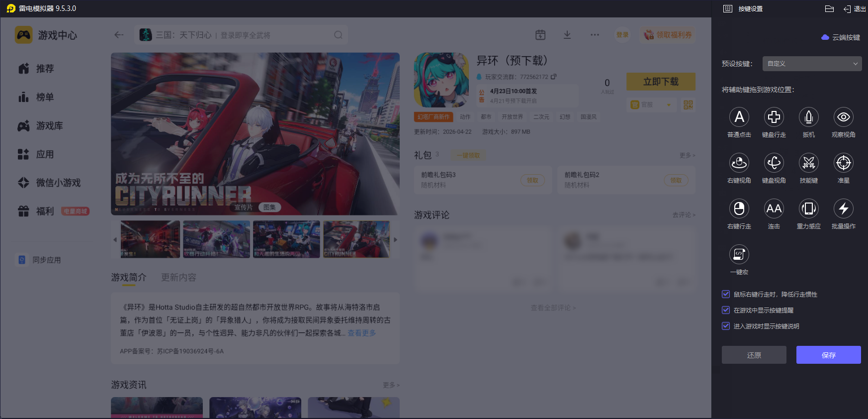Click the search magnifier icon

(338, 35)
